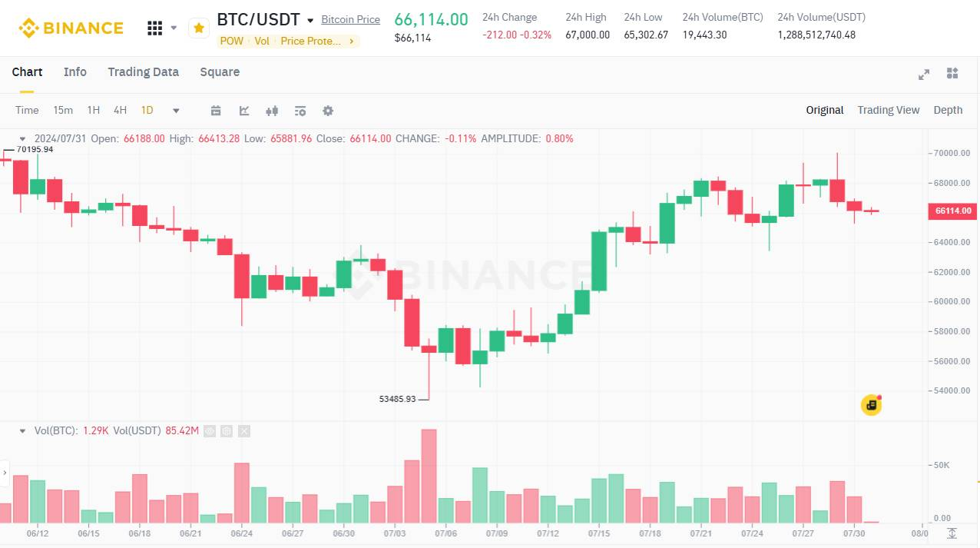Expand chart to fullscreen
980x548 pixels.
(x=924, y=74)
